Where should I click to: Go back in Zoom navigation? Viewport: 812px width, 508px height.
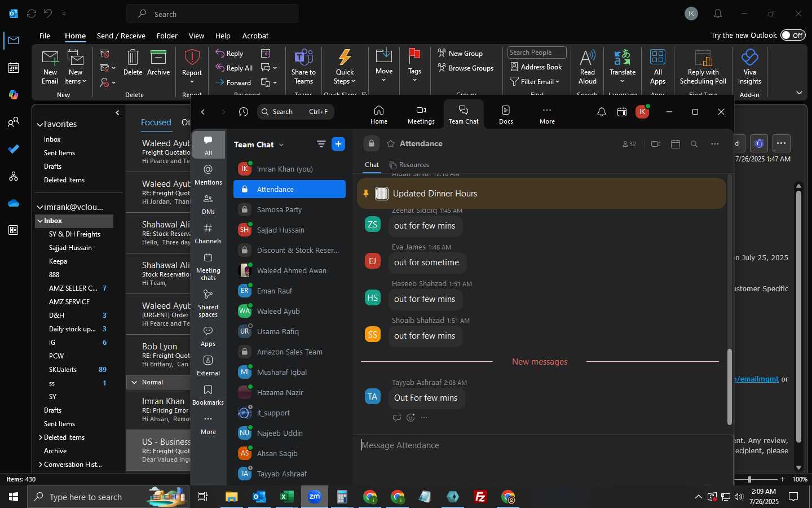click(203, 112)
